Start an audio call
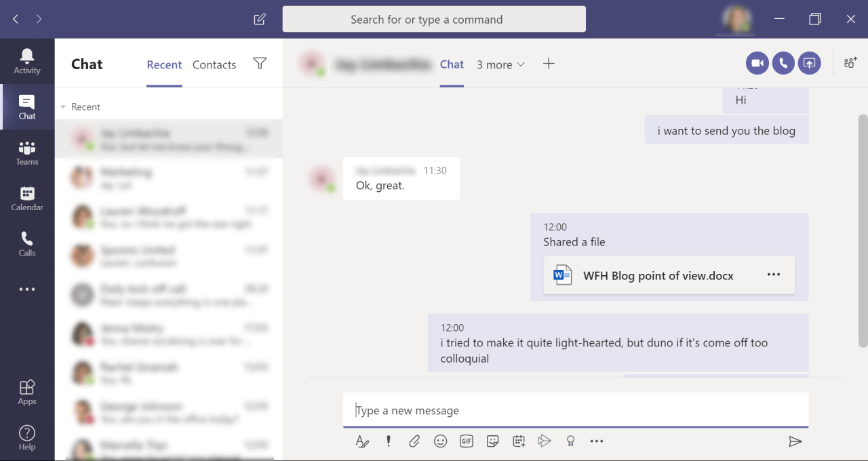This screenshot has height=461, width=868. [x=783, y=63]
